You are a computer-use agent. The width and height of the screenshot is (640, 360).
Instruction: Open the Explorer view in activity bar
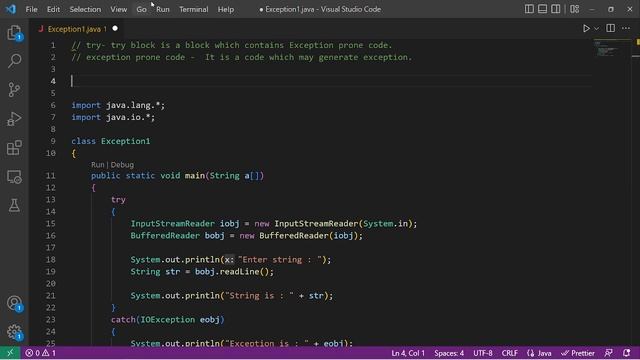click(14, 33)
